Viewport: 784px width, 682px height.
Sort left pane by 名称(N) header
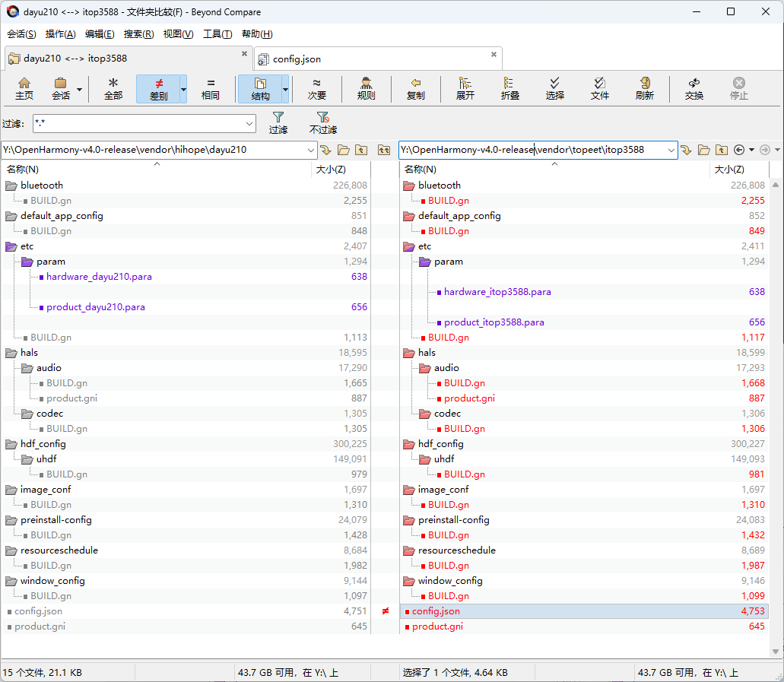tap(156, 170)
